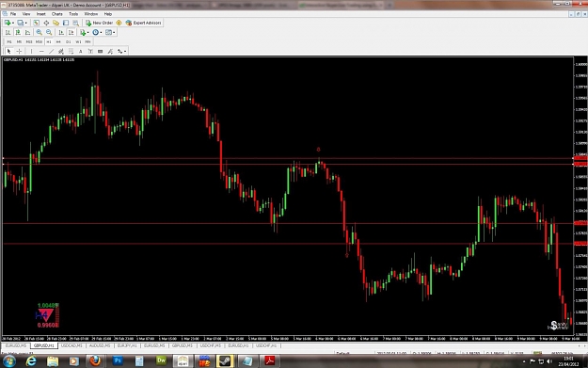The image size is (588, 368).
Task: Open the Indicators list icon
Action: (x=83, y=32)
